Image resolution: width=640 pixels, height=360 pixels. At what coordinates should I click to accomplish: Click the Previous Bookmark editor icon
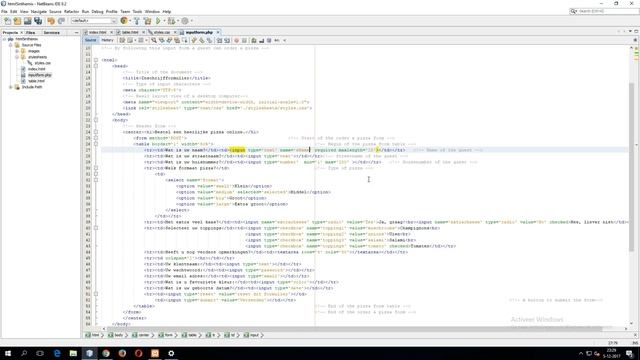point(194,40)
